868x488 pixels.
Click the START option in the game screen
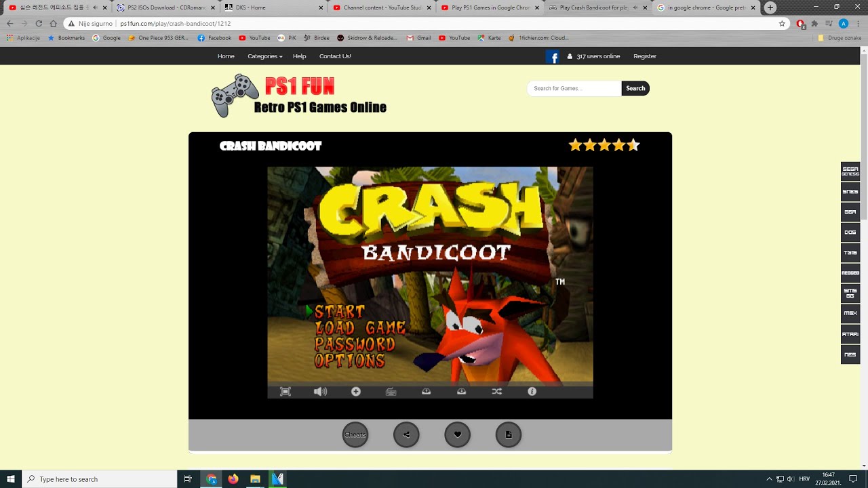click(339, 311)
